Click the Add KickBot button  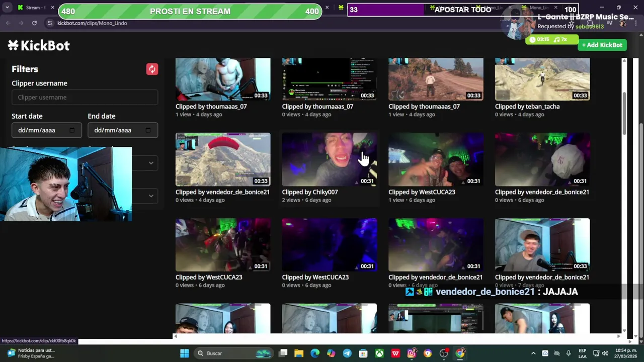click(602, 45)
